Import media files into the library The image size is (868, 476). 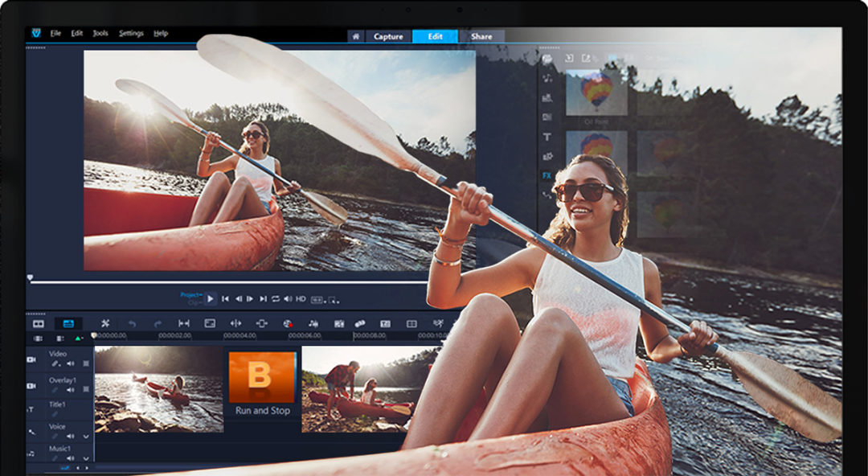click(x=568, y=58)
